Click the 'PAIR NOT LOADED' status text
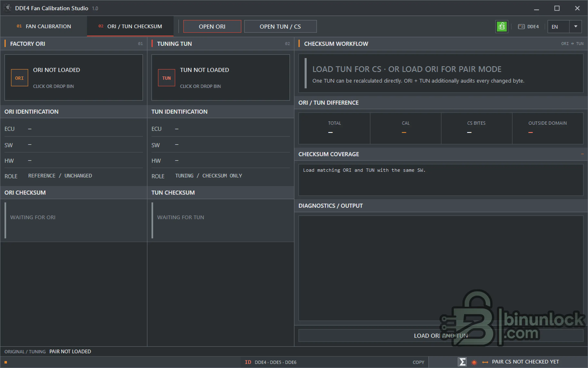Image resolution: width=588 pixels, height=368 pixels. tap(70, 351)
